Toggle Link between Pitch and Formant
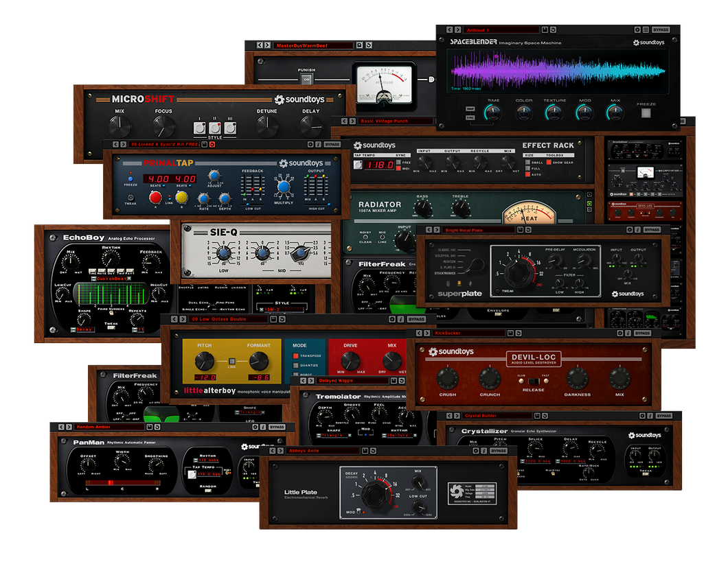 (231, 361)
